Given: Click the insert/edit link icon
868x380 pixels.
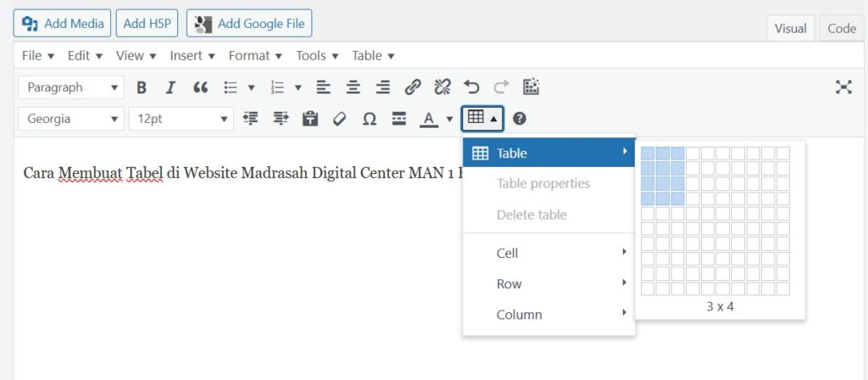Looking at the screenshot, I should point(413,87).
